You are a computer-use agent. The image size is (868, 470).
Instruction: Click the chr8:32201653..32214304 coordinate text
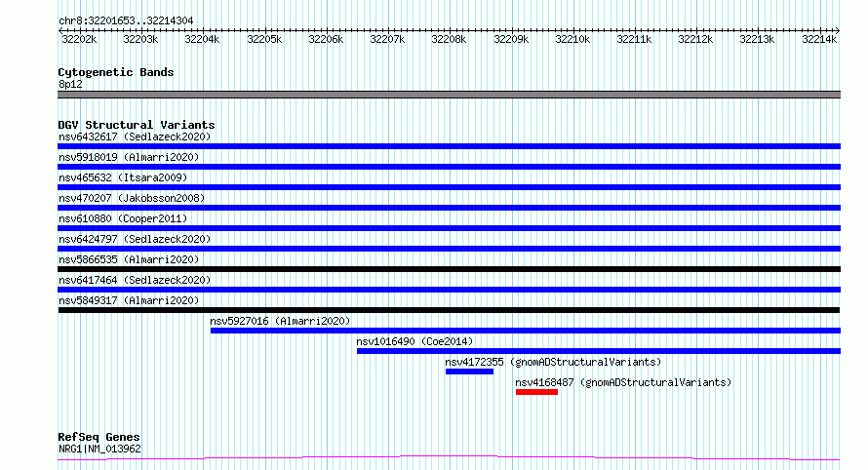click(126, 21)
